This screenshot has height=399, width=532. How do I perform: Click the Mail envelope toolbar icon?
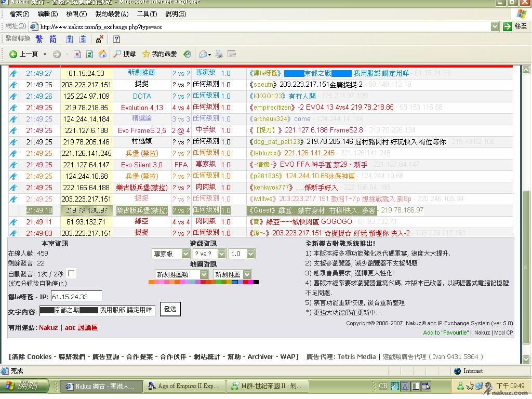pyautogui.click(x=203, y=54)
